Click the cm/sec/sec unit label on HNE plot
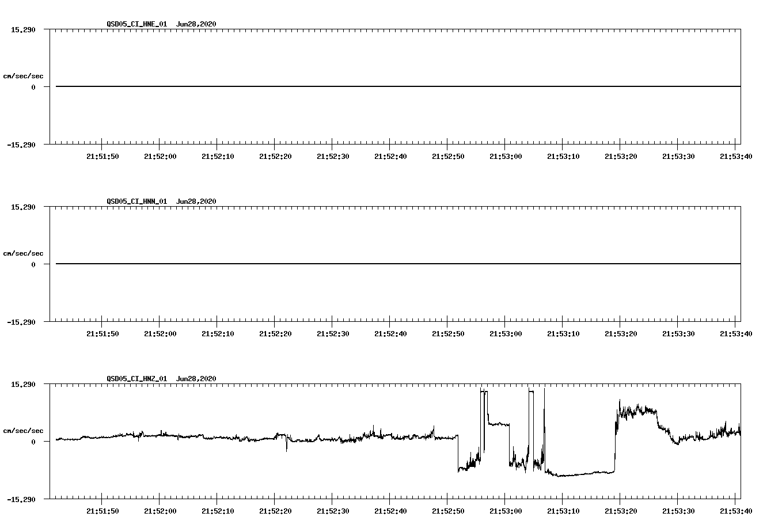 click(23, 76)
